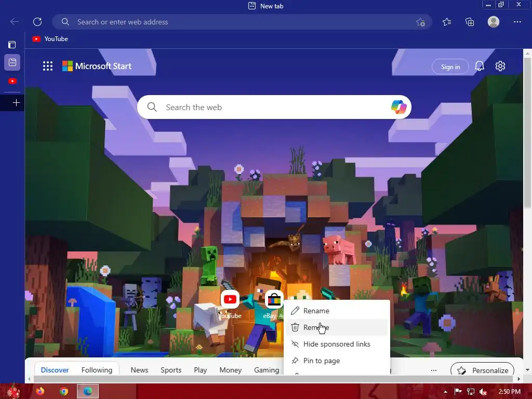Viewport: 532px width, 399px height.
Task: Launch Chrome from the taskbar
Action: pos(64,391)
